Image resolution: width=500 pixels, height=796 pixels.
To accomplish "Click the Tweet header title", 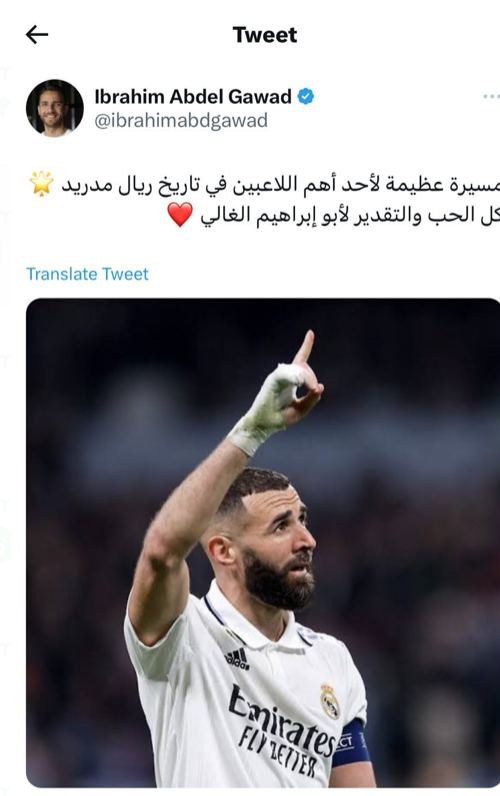I will 264,35.
